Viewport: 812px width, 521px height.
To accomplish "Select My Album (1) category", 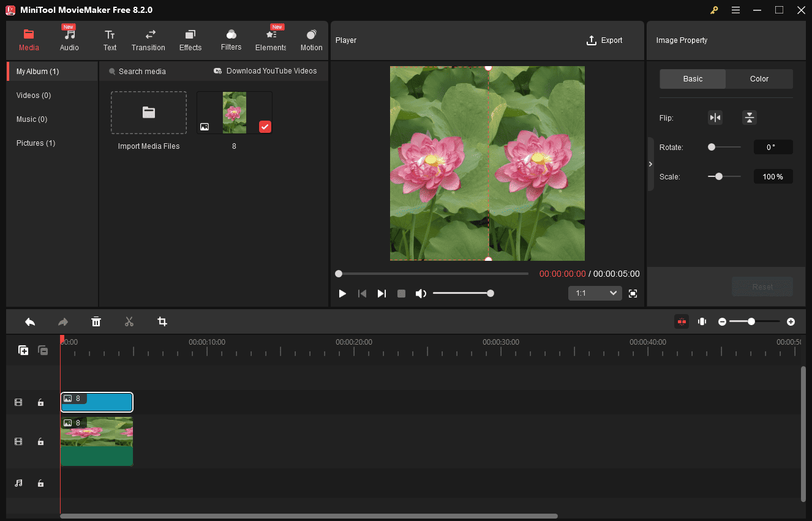I will (52, 72).
